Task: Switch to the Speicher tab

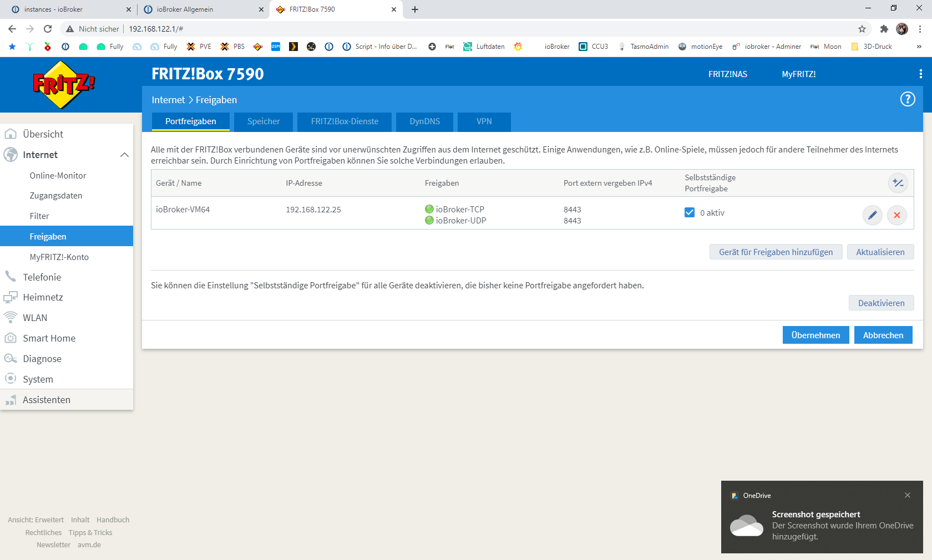Action: [264, 121]
